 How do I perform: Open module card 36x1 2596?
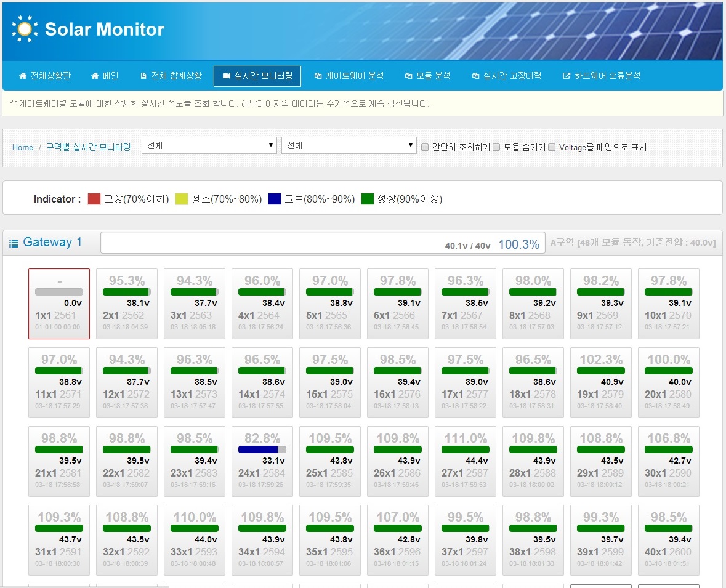pos(398,541)
